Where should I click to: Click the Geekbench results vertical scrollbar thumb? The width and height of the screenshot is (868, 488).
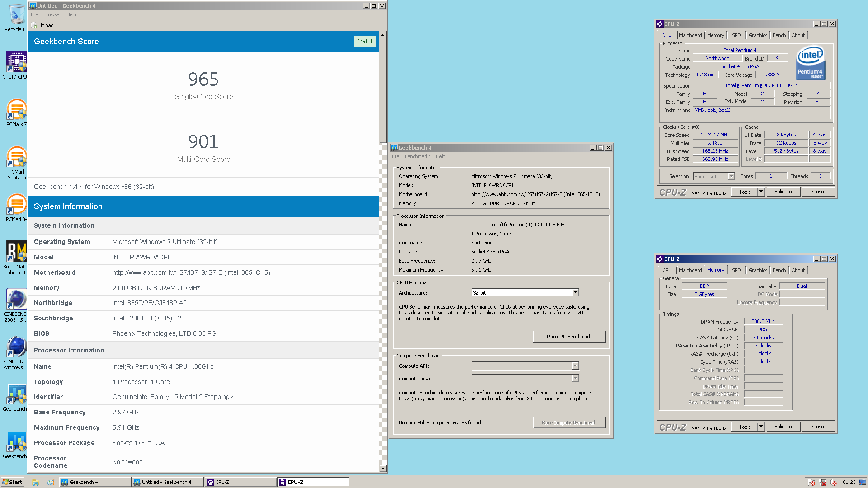pos(383,90)
